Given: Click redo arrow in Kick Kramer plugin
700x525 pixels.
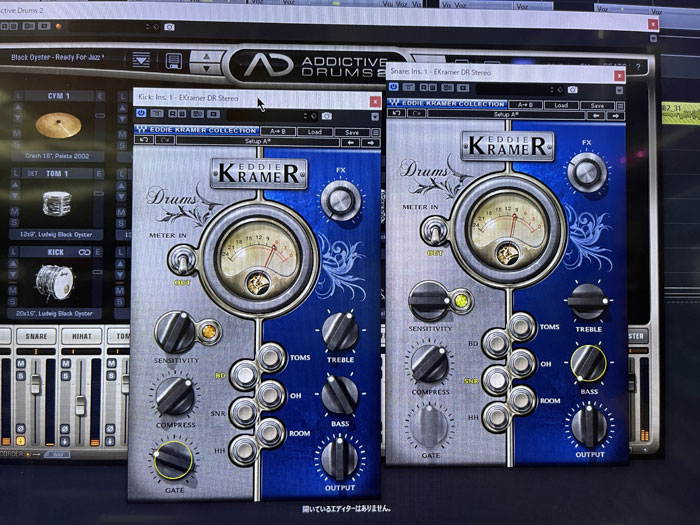Looking at the screenshot, I should coord(164,141).
